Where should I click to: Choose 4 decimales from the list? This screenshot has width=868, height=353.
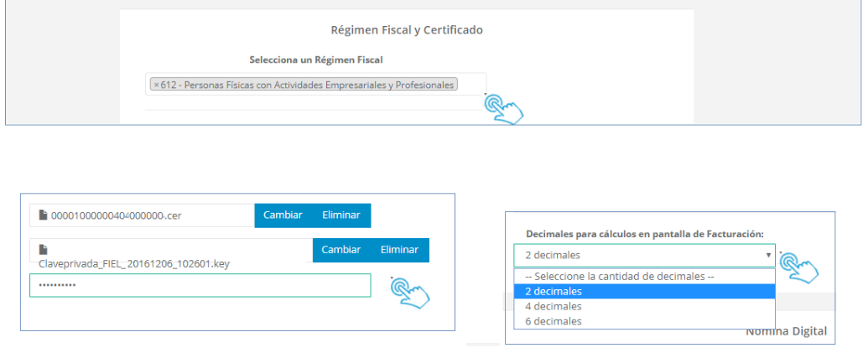644,306
